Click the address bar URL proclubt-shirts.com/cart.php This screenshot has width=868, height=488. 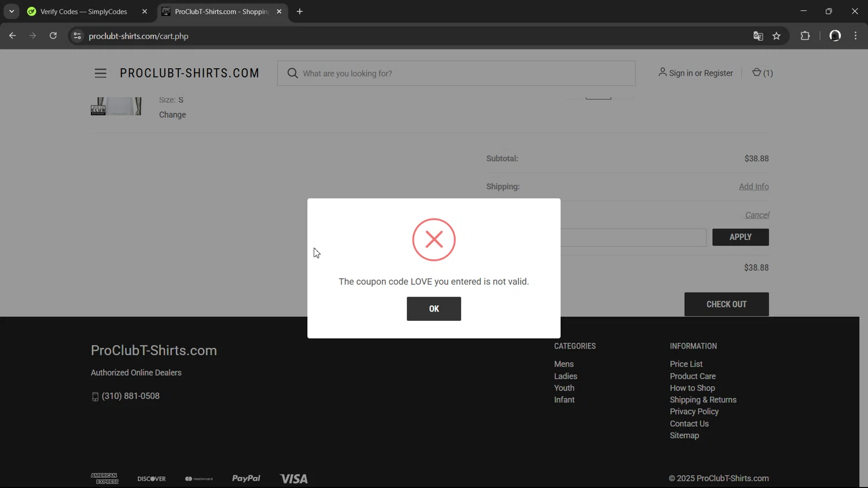pyautogui.click(x=139, y=36)
